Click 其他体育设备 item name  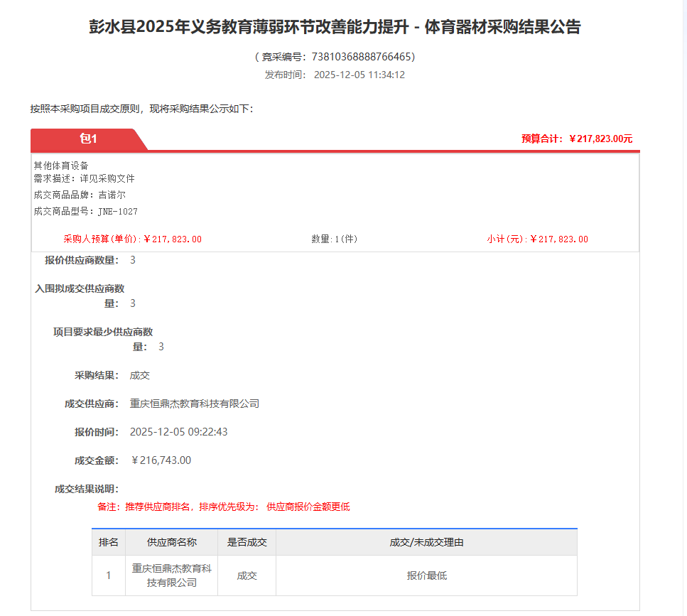point(61,165)
